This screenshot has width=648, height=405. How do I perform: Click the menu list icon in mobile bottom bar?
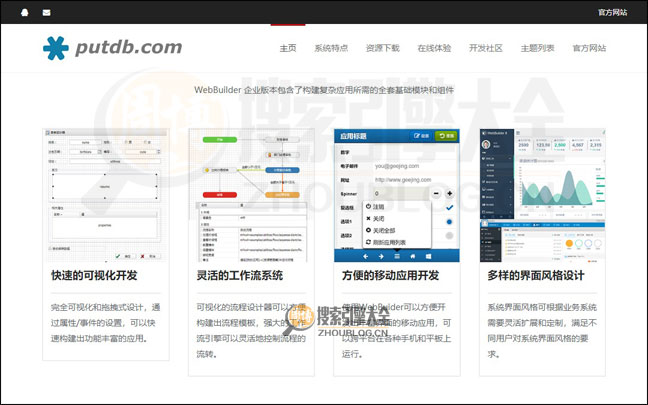click(x=397, y=256)
